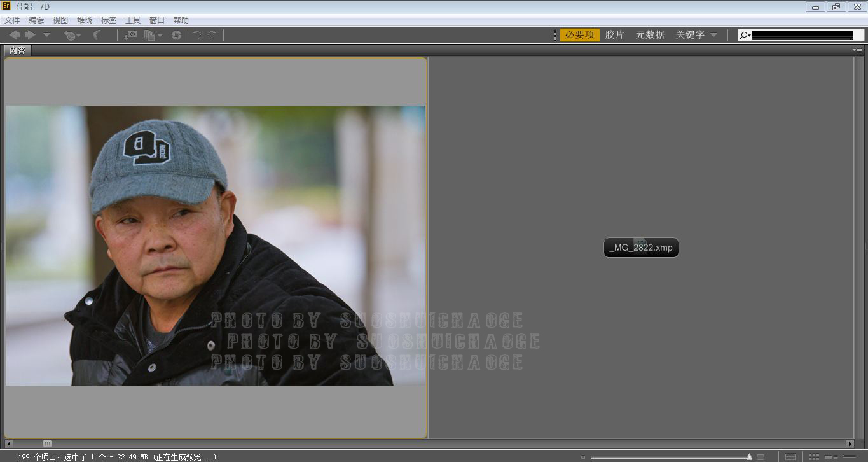The image size is (868, 462).
Task: Switch to thumbnails view mode
Action: click(x=813, y=457)
